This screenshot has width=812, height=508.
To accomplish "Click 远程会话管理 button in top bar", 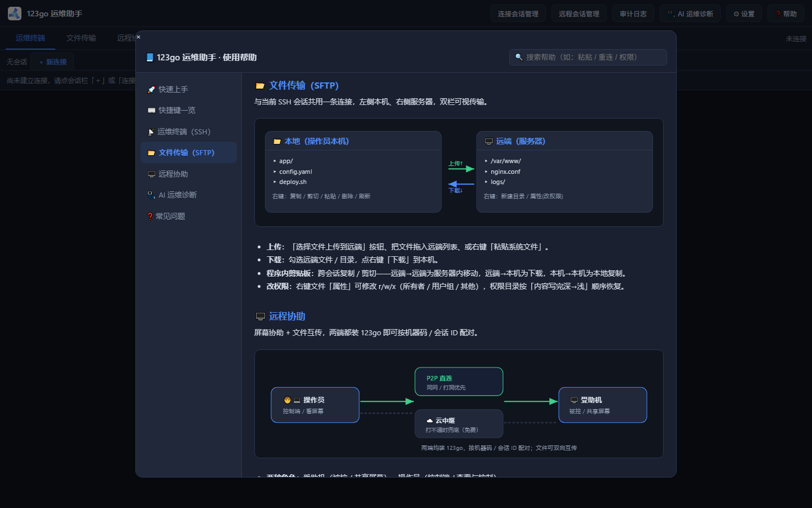I will tap(579, 14).
